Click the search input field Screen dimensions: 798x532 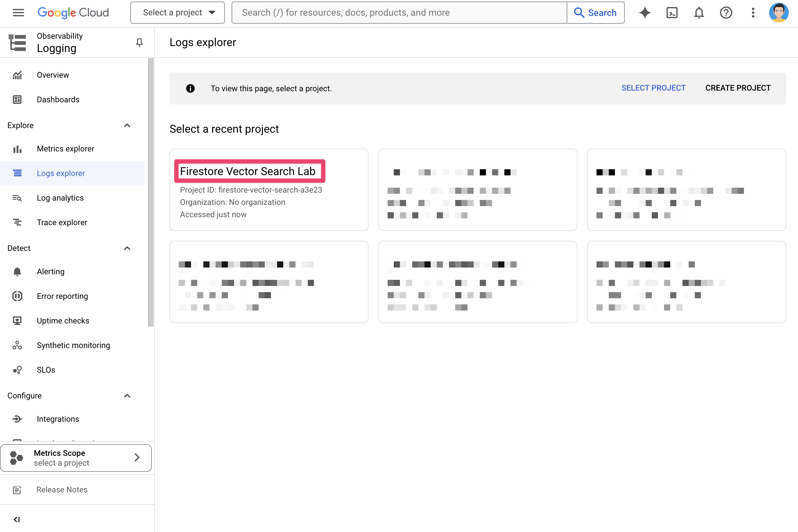pyautogui.click(x=399, y=13)
